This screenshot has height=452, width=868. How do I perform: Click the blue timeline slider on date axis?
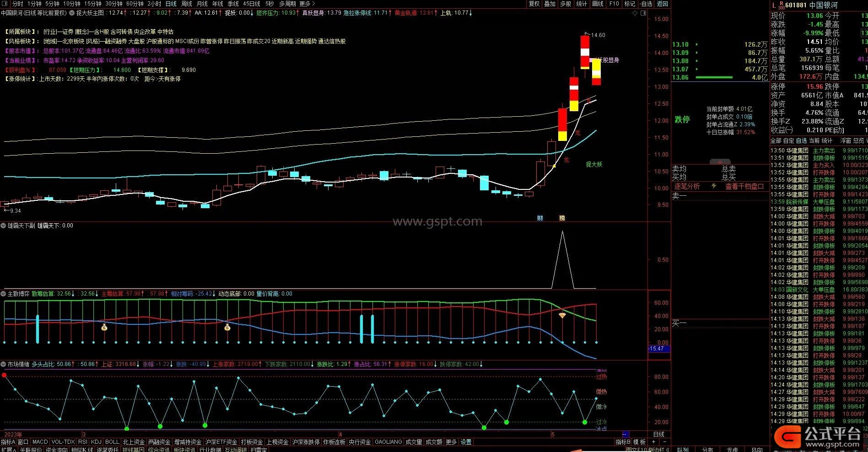[x=625, y=434]
